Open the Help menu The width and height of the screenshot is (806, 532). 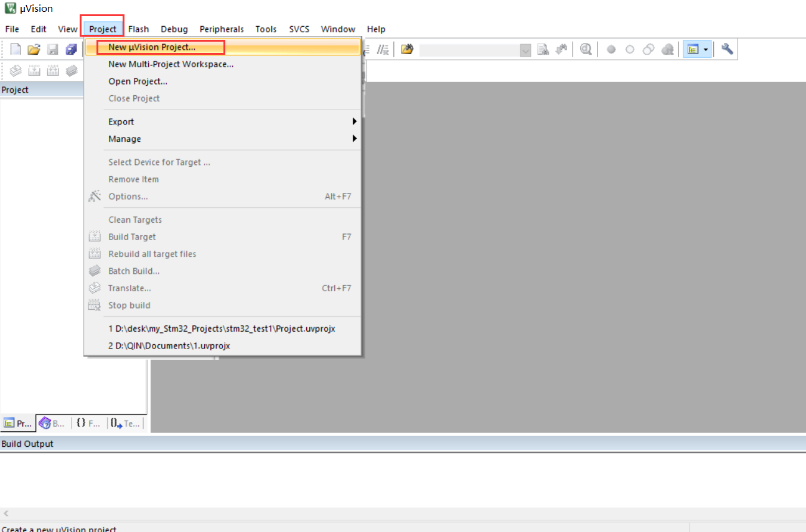pyautogui.click(x=376, y=29)
